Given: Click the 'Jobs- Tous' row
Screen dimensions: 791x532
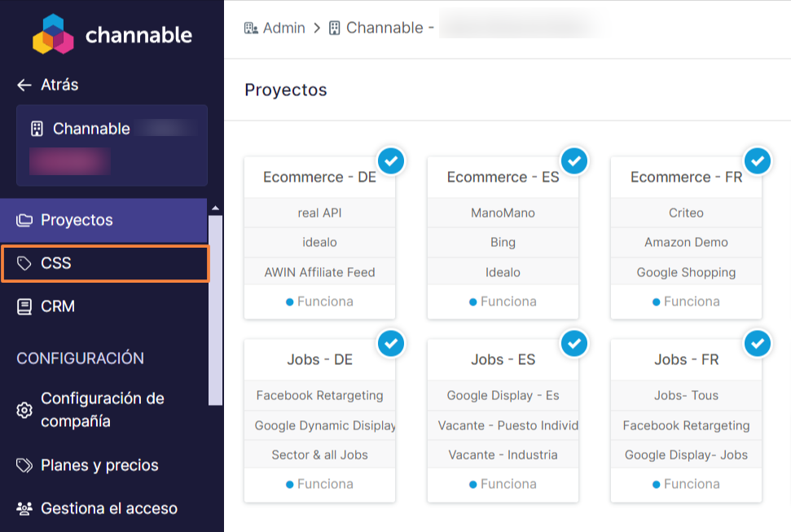Looking at the screenshot, I should (686, 395).
